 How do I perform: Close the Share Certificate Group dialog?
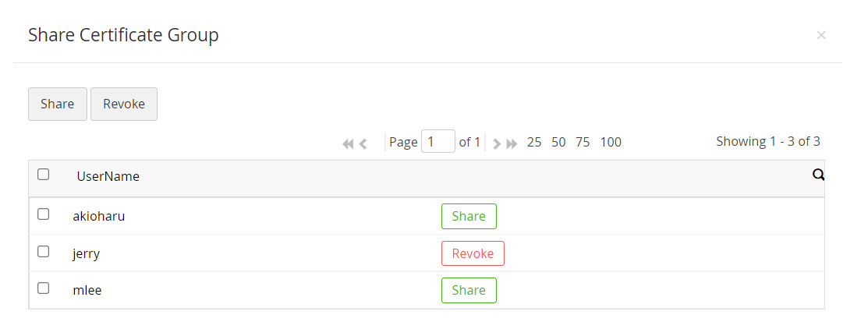[820, 35]
